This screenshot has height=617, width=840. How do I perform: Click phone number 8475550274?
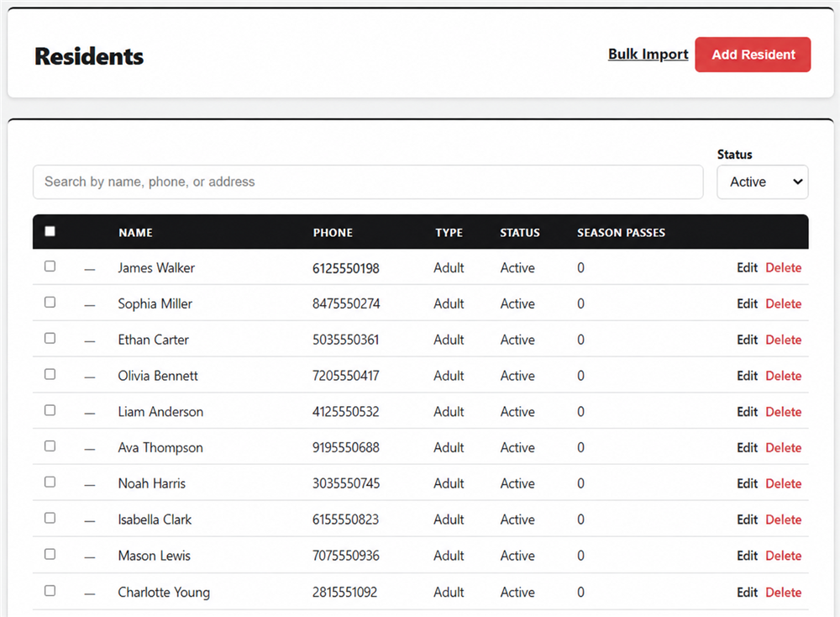coord(346,303)
